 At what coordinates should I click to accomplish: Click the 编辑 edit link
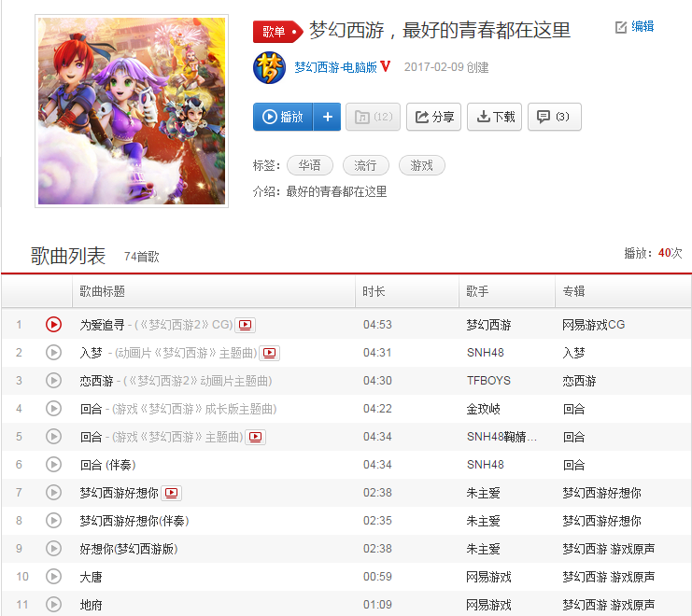635,27
